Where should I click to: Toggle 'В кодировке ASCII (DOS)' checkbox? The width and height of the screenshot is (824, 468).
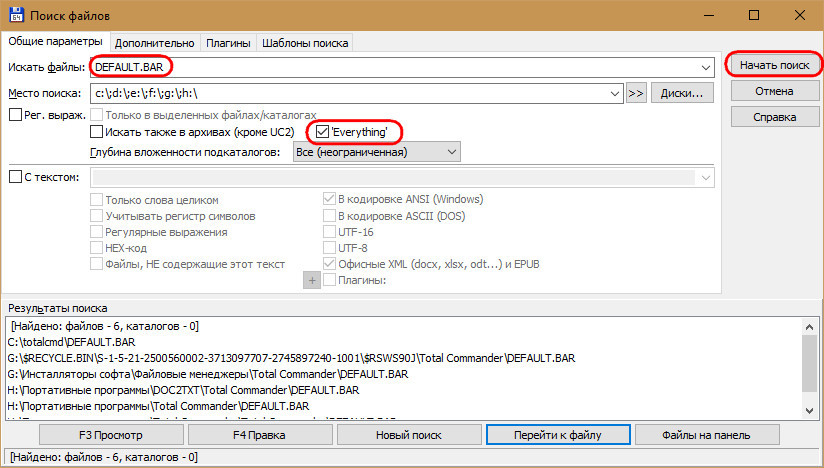pos(329,216)
